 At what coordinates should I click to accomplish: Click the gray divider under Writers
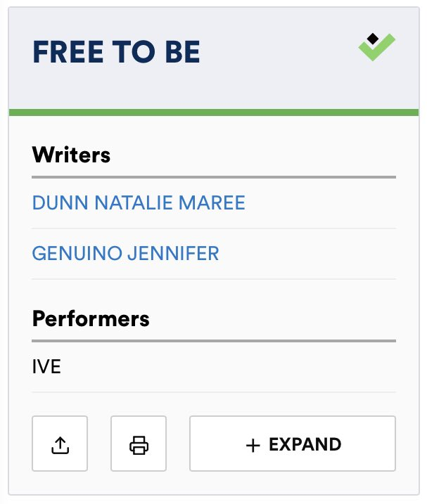point(214,177)
